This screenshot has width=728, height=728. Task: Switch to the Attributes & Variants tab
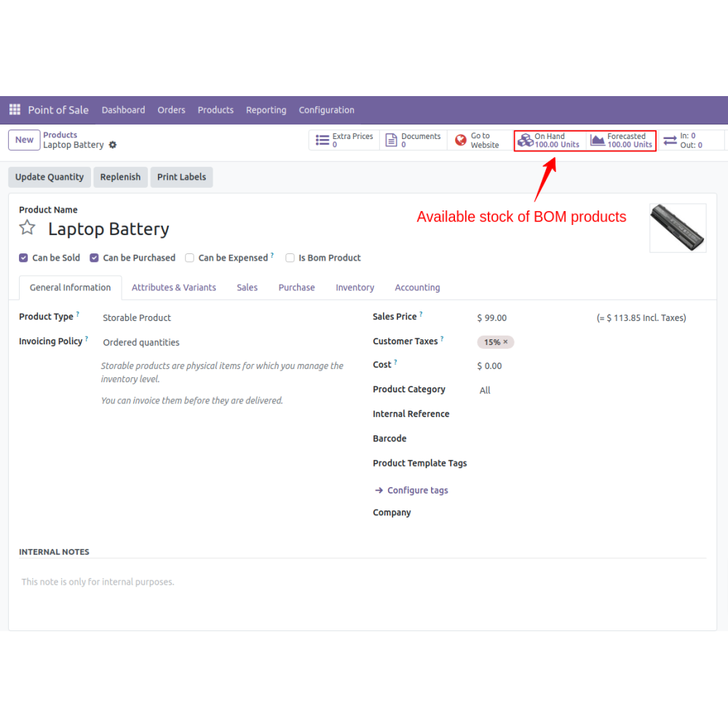tap(174, 288)
